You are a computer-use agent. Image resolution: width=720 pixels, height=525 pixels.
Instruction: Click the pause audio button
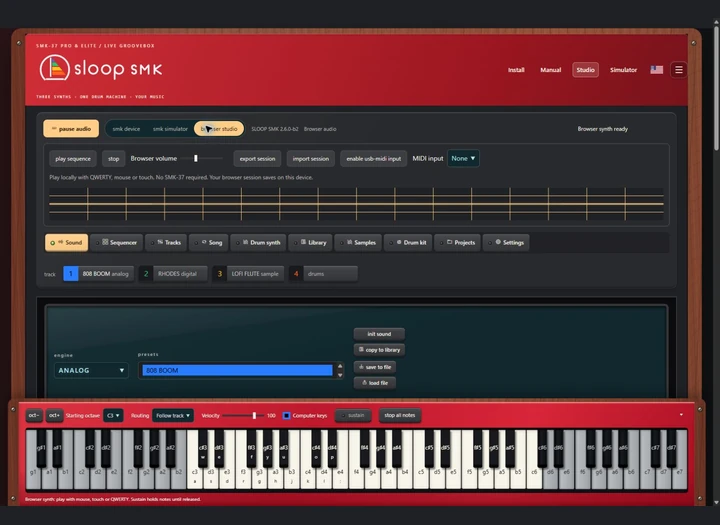coord(71,129)
